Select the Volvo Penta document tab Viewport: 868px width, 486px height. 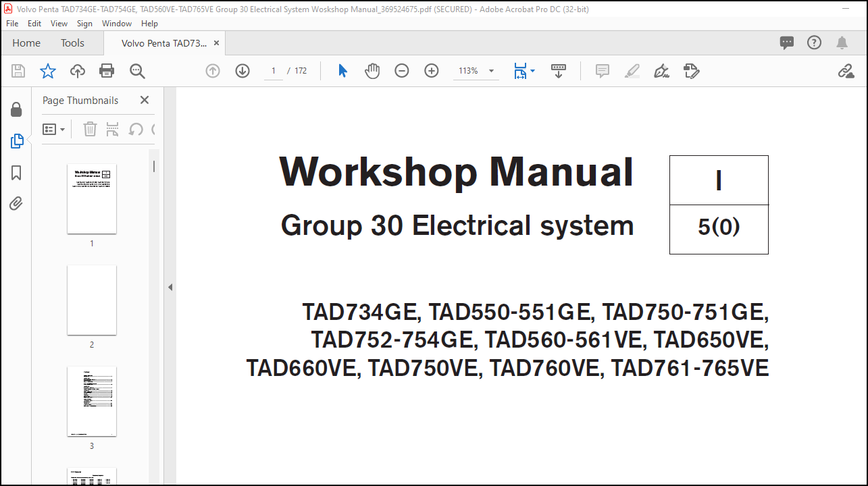[x=164, y=43]
